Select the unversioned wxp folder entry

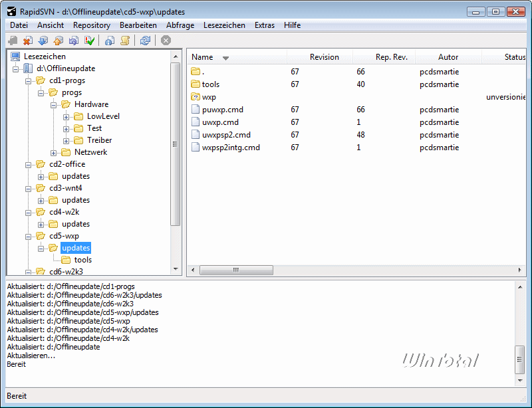(209, 97)
